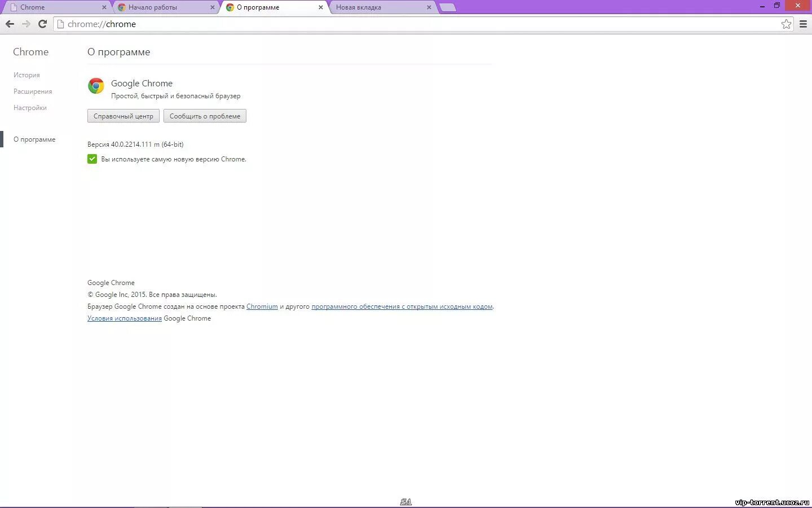Open a new tab with the new tab button
Viewport: 812px width, 508px height.
pyautogui.click(x=447, y=7)
